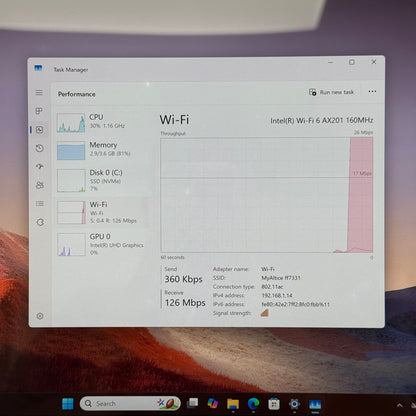Click the Connection type 802.11ac value
This screenshot has width=416, height=416.
pyautogui.click(x=272, y=287)
